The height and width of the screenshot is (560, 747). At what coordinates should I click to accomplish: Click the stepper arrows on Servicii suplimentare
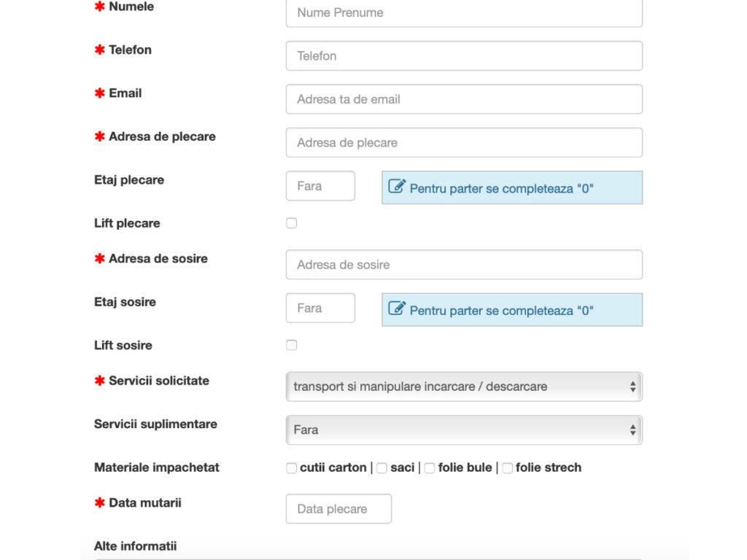(632, 429)
